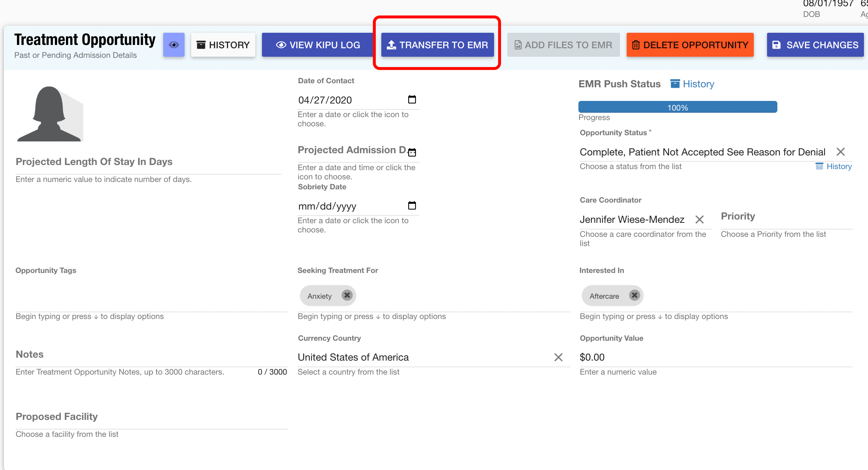Clear the selected Care Coordinator Jennifer Wiese-Mendez

700,219
